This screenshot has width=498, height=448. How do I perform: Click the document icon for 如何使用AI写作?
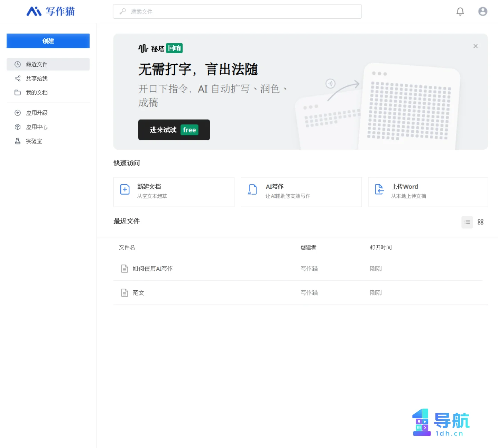point(124,269)
